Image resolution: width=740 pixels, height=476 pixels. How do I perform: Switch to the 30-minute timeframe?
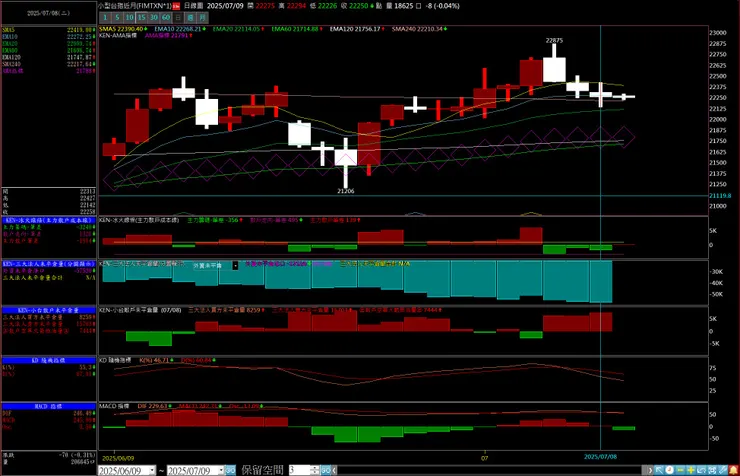(154, 17)
